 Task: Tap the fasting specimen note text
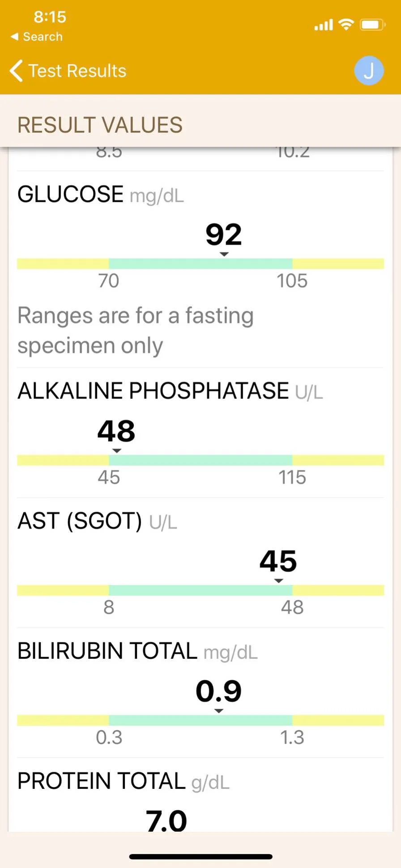135,330
